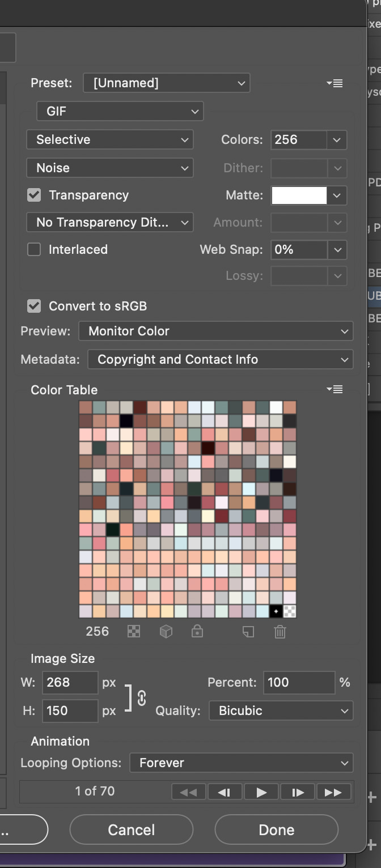Click the Colors 256 input field

coord(299,139)
